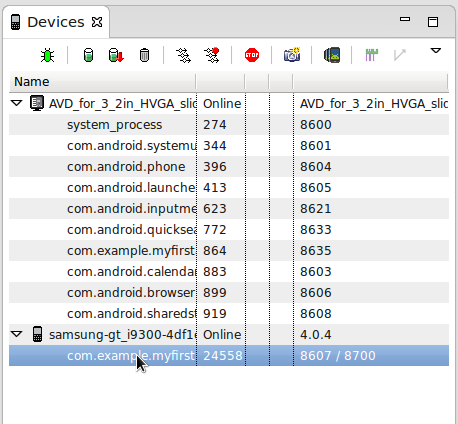The image size is (458, 424).
Task: Select the com.android.sharedst process
Action: (229, 314)
